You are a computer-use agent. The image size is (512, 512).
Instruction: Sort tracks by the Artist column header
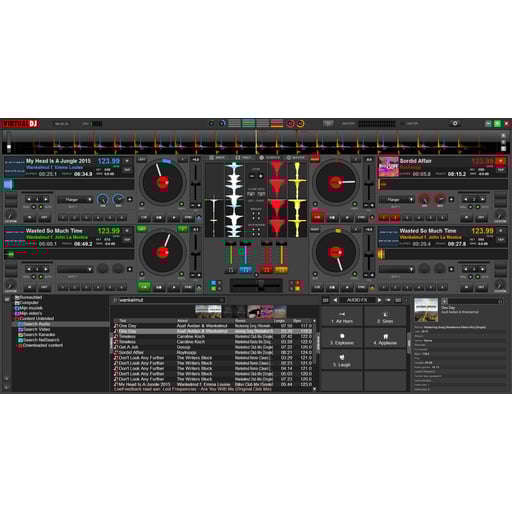click(182, 321)
